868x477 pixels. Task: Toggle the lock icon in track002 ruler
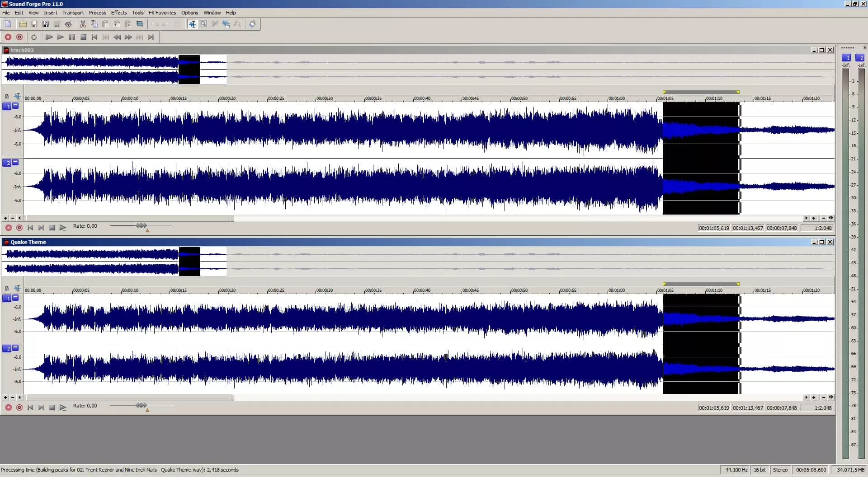click(6, 96)
